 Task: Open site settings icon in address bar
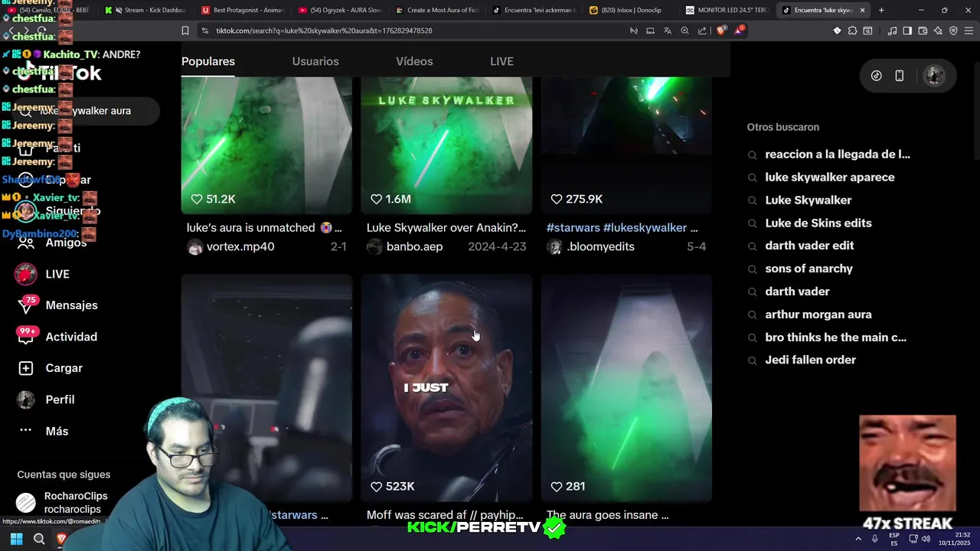[x=204, y=31]
